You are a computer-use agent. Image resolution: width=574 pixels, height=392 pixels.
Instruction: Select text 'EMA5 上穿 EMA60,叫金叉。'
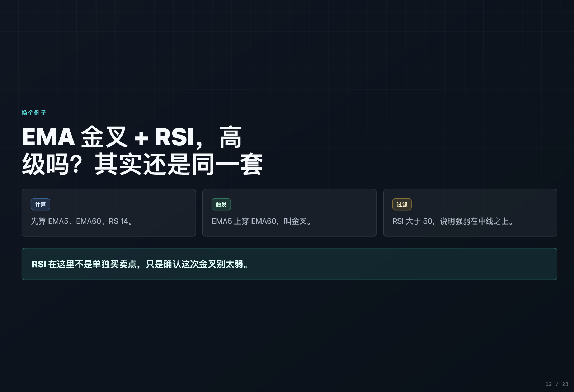(262, 221)
